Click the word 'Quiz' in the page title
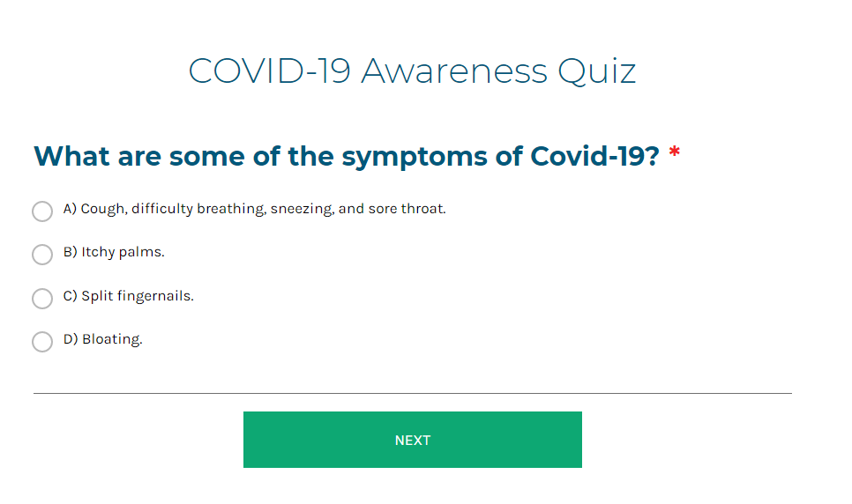Image resolution: width=852 pixels, height=504 pixels. click(596, 72)
